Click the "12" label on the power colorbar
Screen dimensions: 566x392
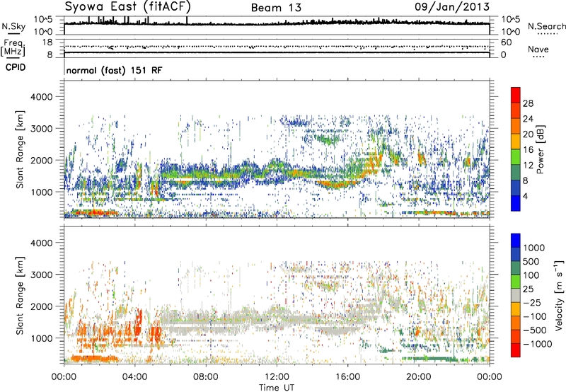point(528,166)
